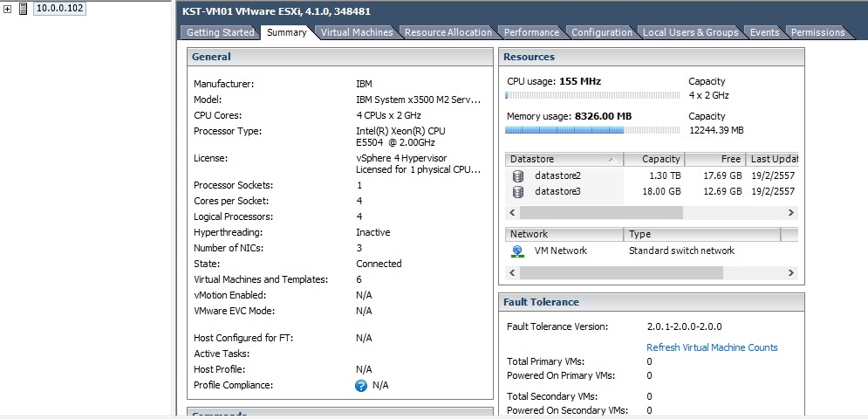Click left scroll arrow of network list
Viewport: 868px width, 419px height.
pyautogui.click(x=513, y=272)
